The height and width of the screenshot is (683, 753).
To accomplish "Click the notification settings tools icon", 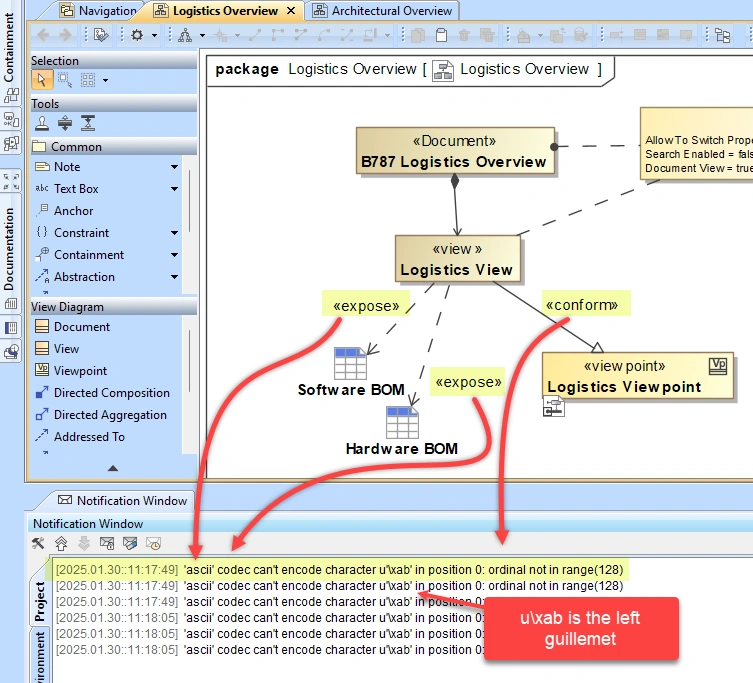I will [38, 543].
